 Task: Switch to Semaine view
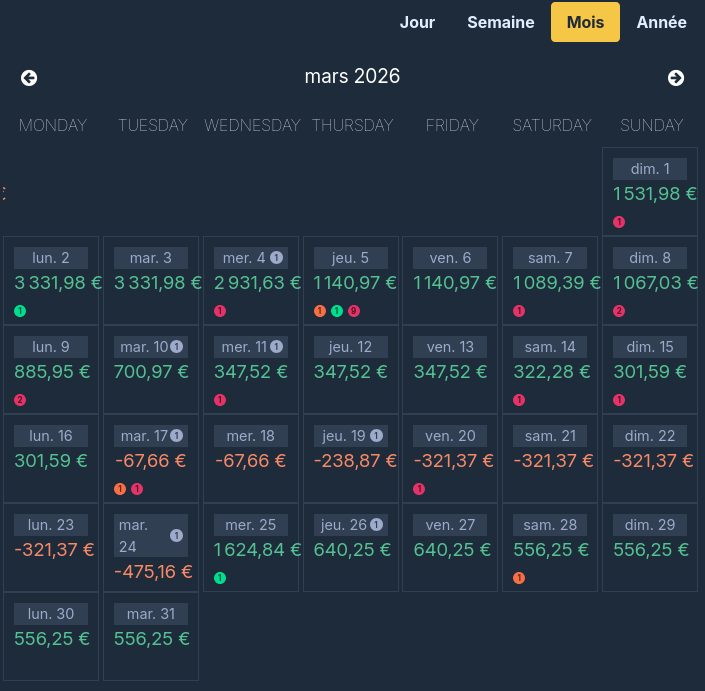(x=500, y=22)
